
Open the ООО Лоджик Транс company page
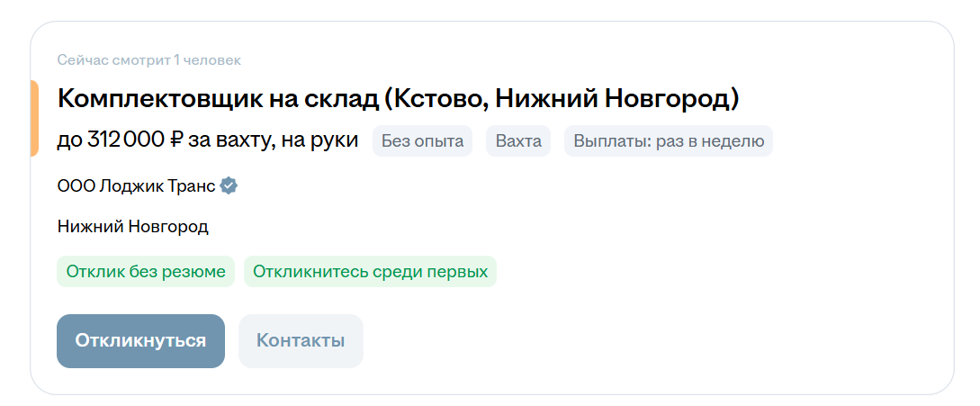click(x=136, y=185)
